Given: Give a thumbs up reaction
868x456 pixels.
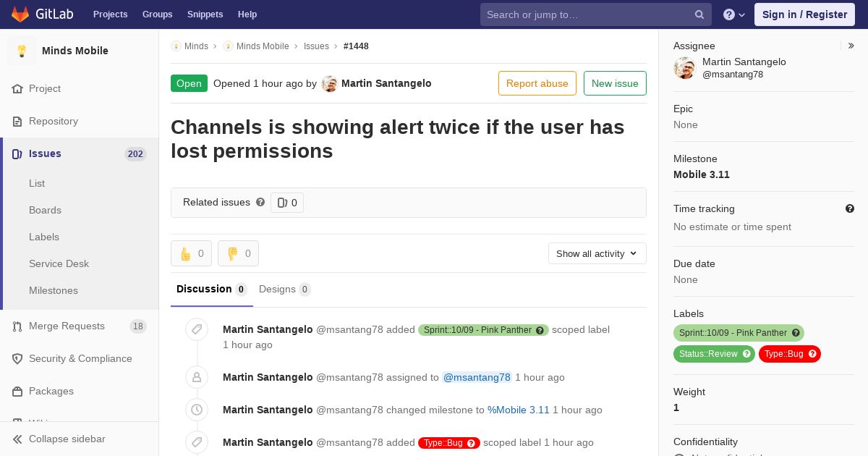Looking at the screenshot, I should coord(192,253).
